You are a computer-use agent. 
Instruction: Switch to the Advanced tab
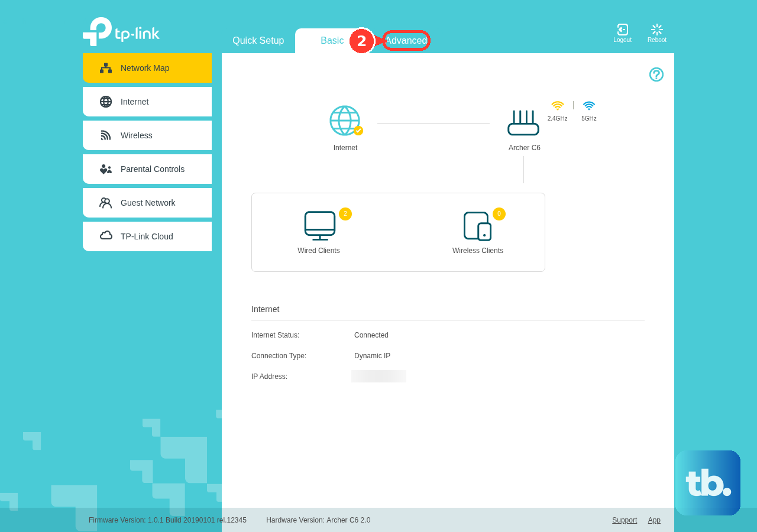(406, 41)
